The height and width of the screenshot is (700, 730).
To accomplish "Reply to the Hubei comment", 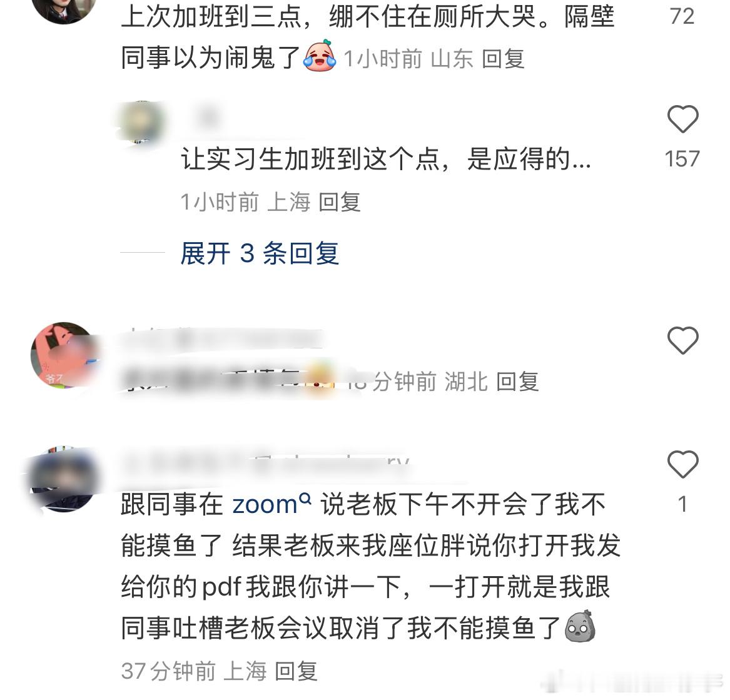I will (517, 382).
